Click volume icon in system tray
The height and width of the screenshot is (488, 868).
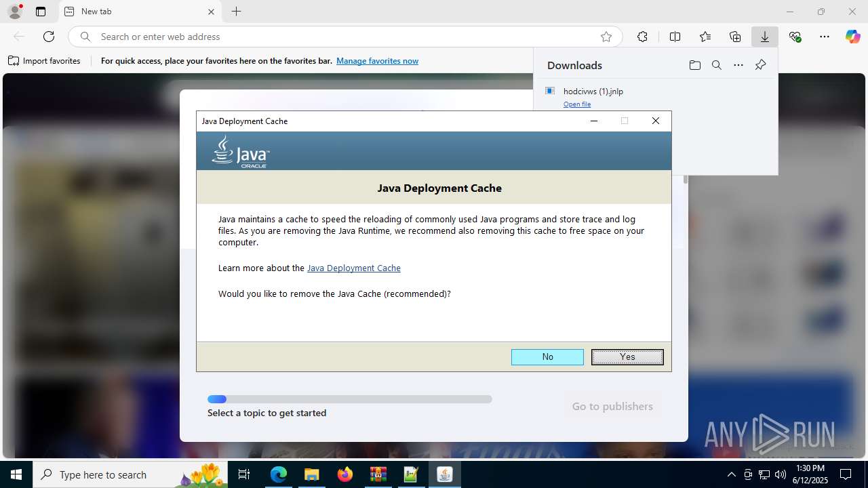pyautogui.click(x=780, y=474)
